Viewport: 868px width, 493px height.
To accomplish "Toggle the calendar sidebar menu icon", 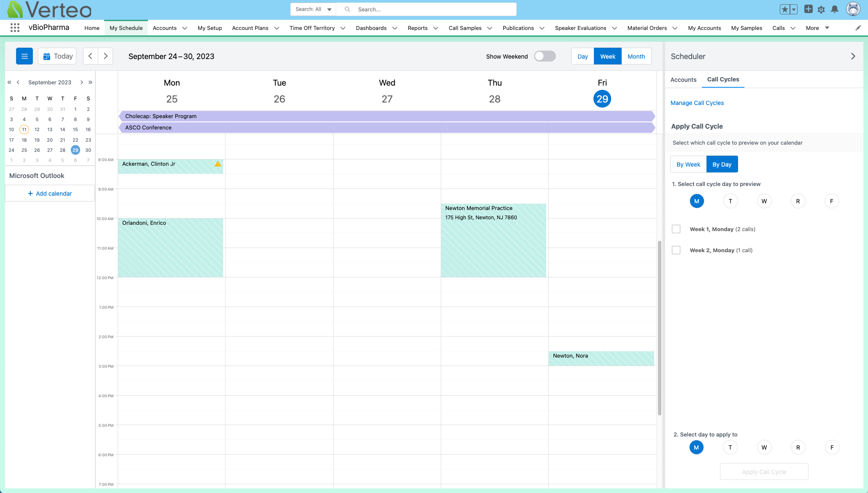I will click(24, 56).
